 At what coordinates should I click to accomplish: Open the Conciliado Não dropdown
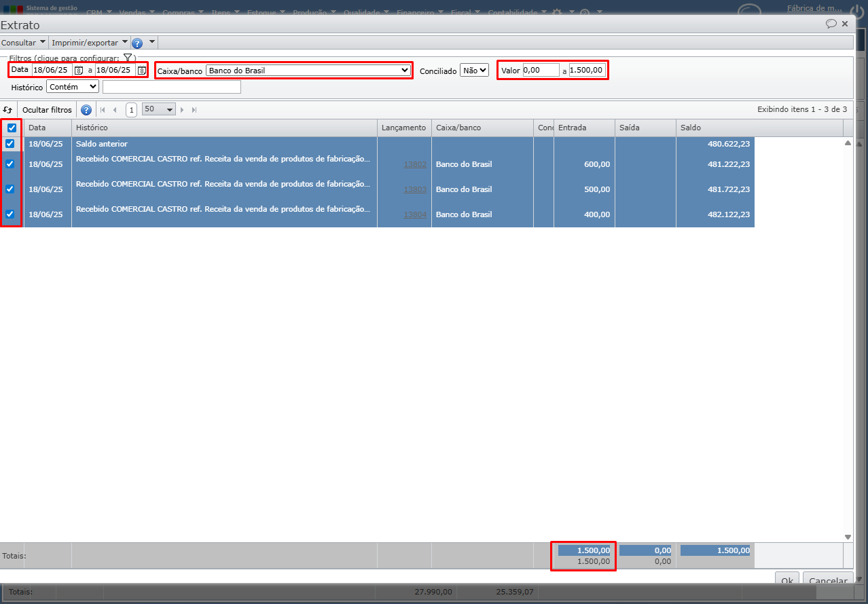(474, 70)
